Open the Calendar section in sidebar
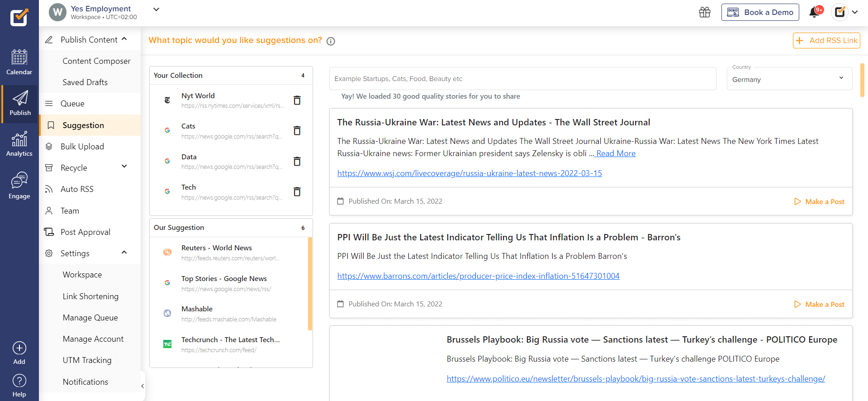The height and width of the screenshot is (401, 868). [x=19, y=62]
